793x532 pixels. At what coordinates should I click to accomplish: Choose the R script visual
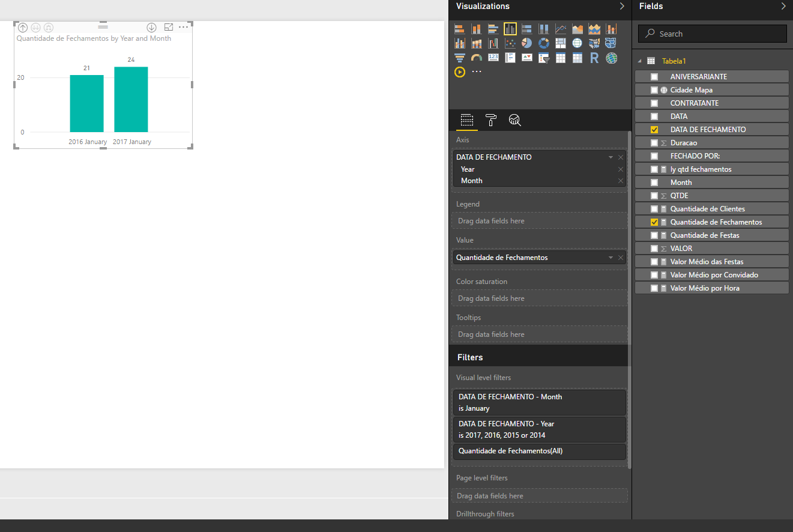[x=594, y=58]
